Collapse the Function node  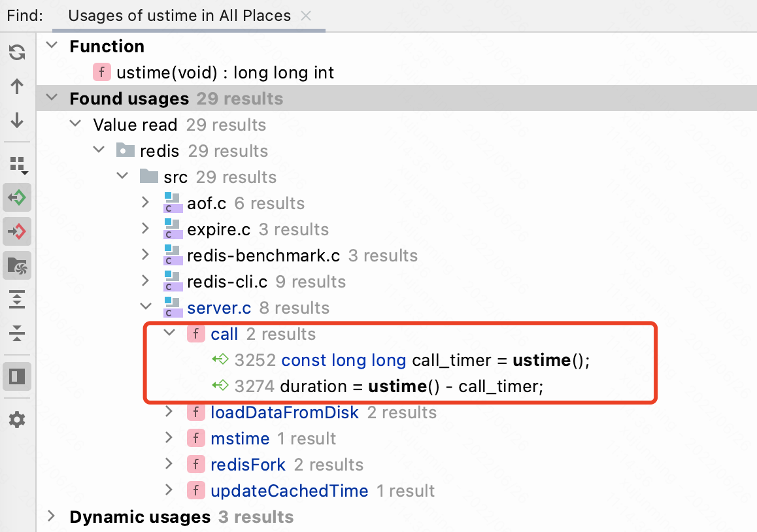point(52,45)
